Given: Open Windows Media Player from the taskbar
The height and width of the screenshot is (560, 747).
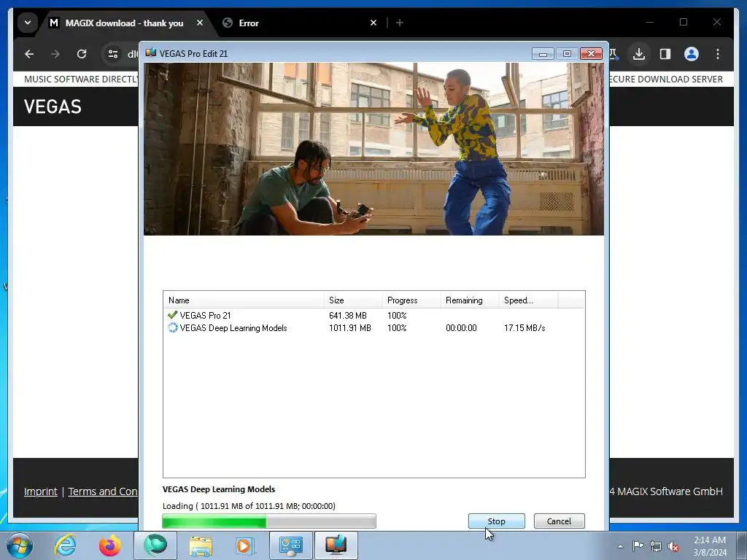Looking at the screenshot, I should tap(245, 545).
